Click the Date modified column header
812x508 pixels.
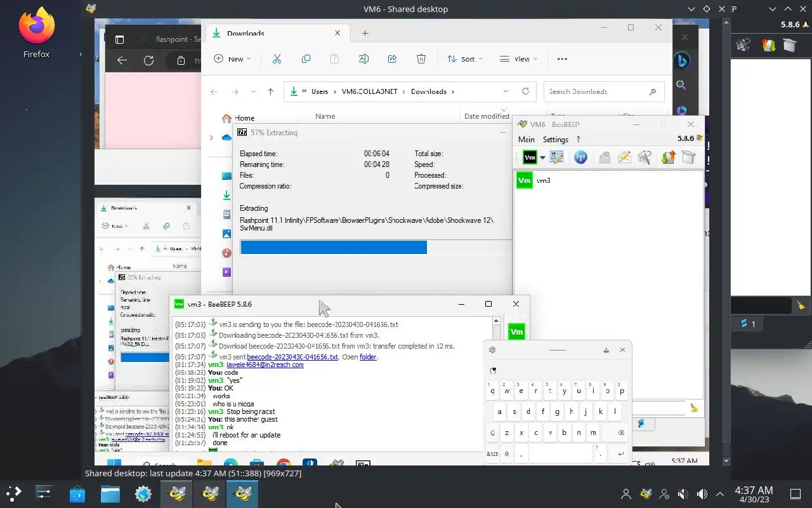(x=487, y=116)
